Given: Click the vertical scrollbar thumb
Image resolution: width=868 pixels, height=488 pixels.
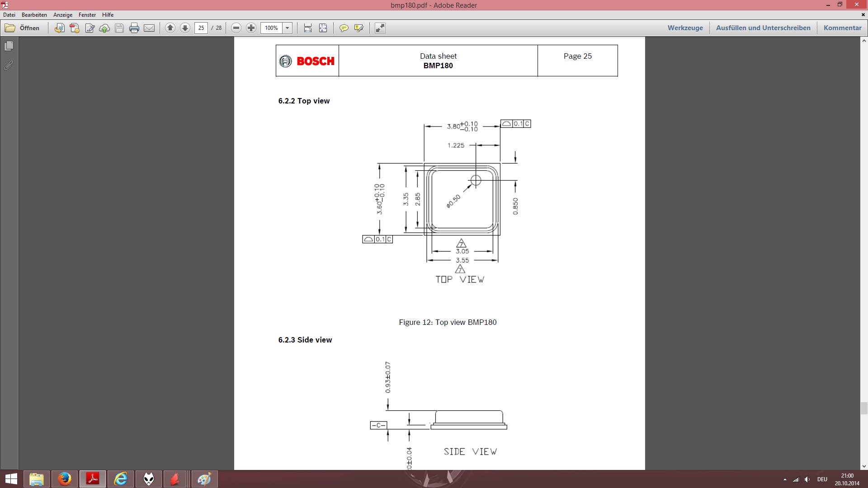Looking at the screenshot, I should pyautogui.click(x=864, y=408).
